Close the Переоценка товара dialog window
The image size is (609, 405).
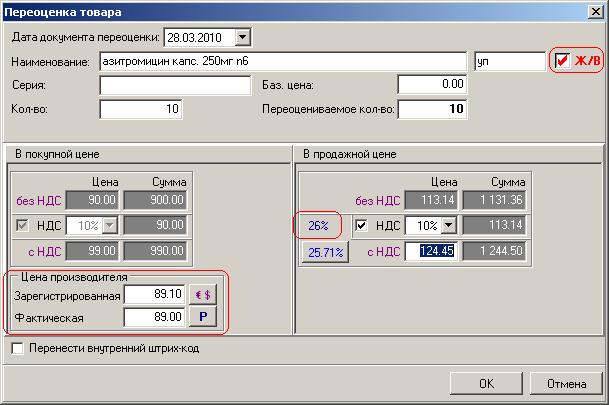click(x=594, y=12)
